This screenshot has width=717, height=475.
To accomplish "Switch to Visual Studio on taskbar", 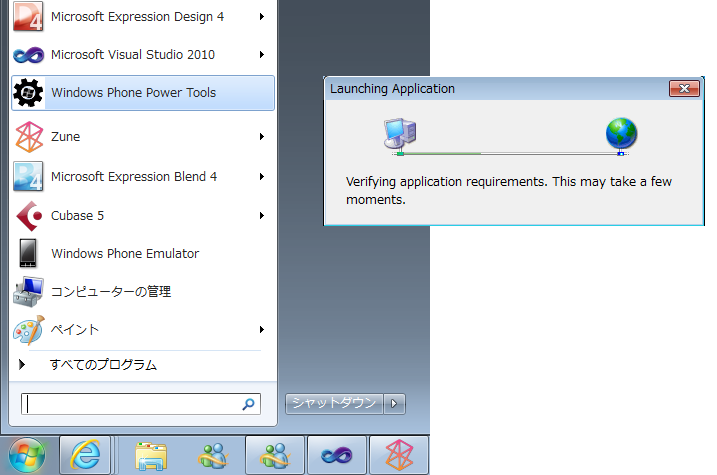I will tap(337, 455).
